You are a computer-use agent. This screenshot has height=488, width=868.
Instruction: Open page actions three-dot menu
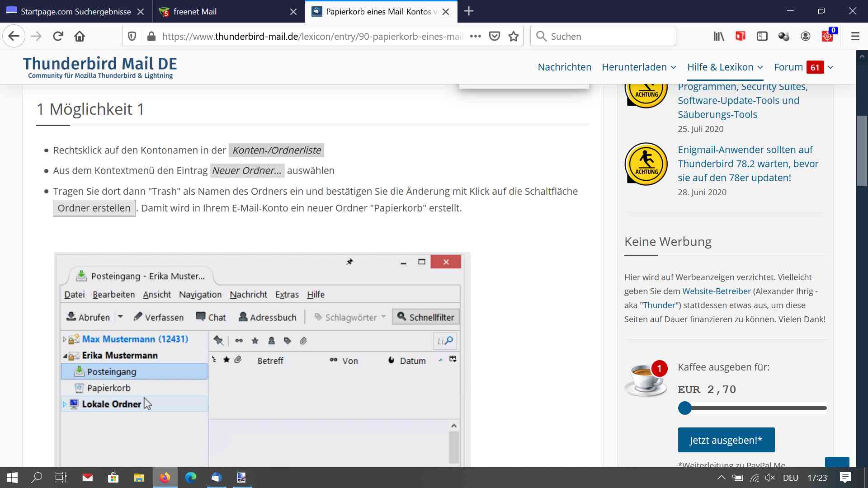coord(476,36)
